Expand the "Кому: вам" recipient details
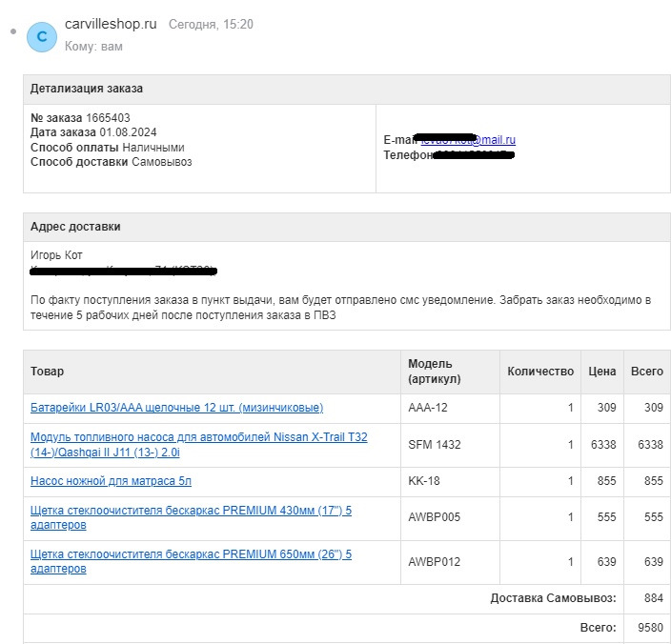The image size is (671, 644). (x=93, y=46)
